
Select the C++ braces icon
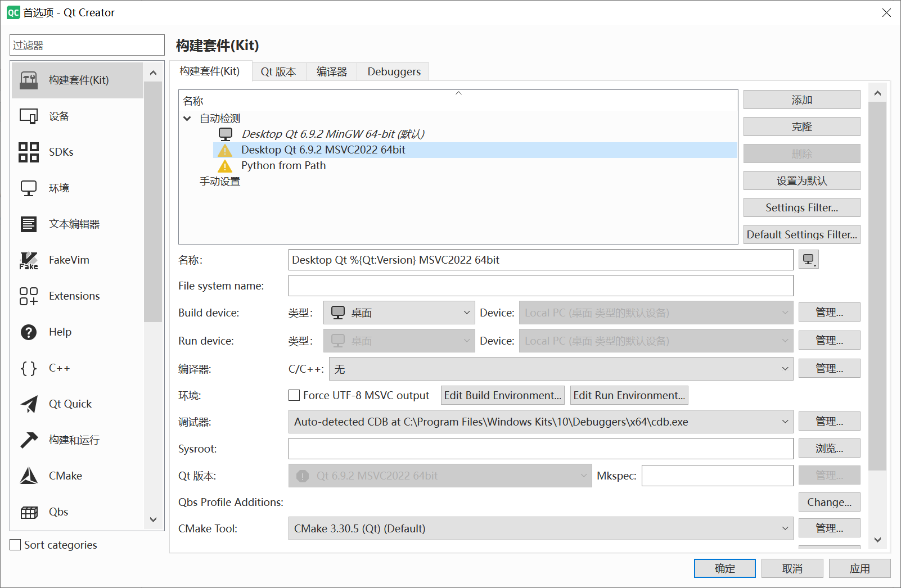point(29,368)
